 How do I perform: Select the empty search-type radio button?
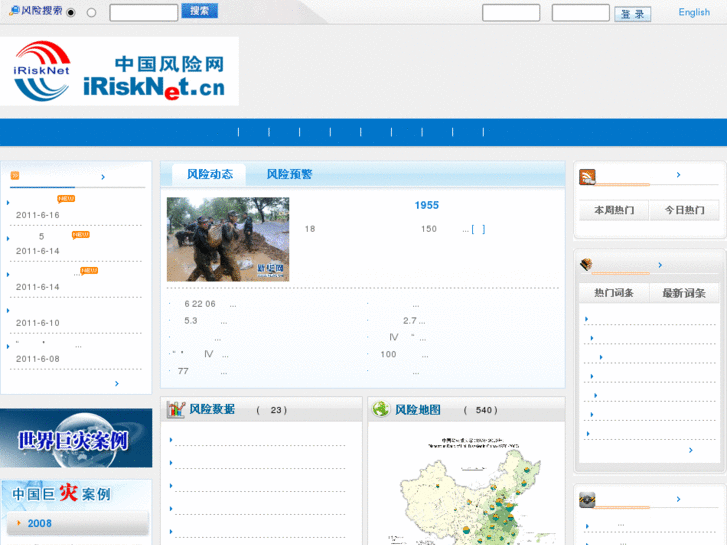tap(91, 13)
